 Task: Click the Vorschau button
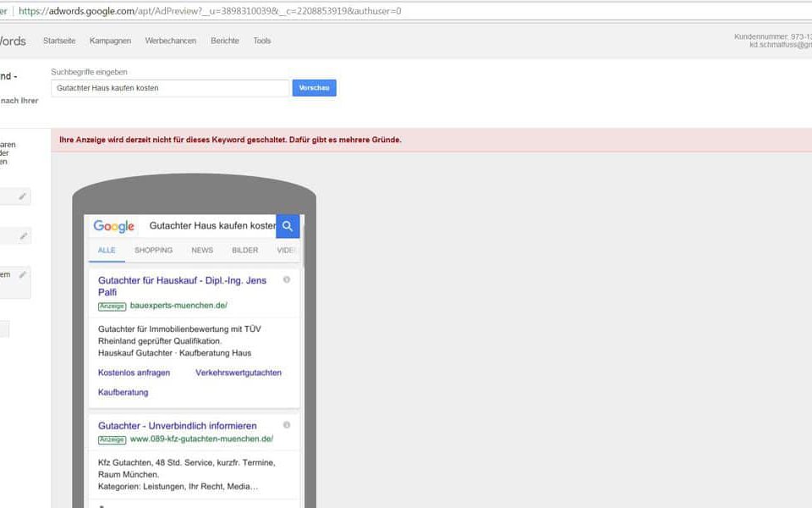click(315, 87)
